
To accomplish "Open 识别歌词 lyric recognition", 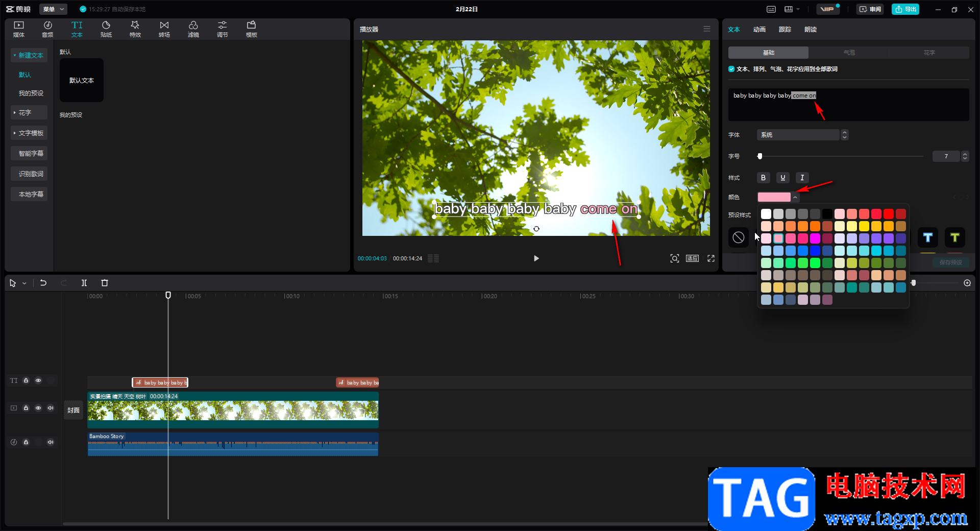I will pyautogui.click(x=29, y=174).
